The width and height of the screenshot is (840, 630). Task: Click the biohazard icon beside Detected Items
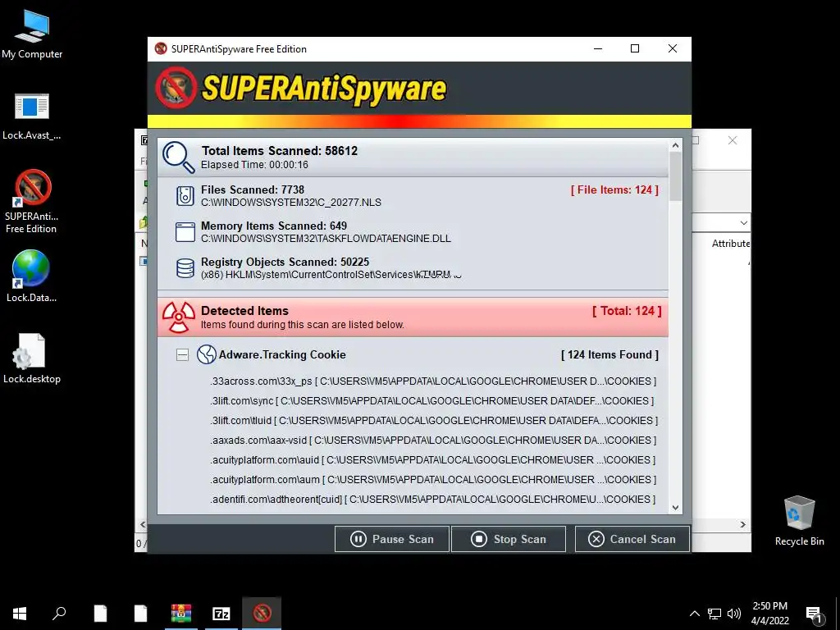pos(178,317)
